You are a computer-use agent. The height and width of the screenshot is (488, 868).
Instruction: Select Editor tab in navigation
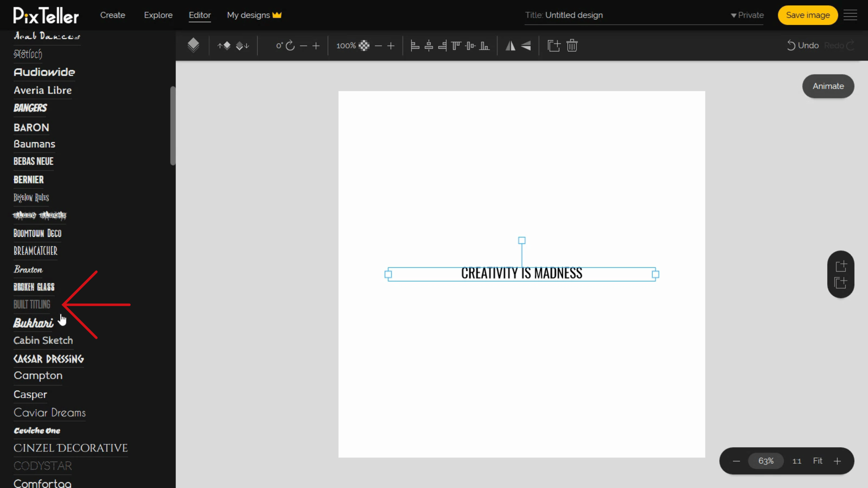pos(200,15)
